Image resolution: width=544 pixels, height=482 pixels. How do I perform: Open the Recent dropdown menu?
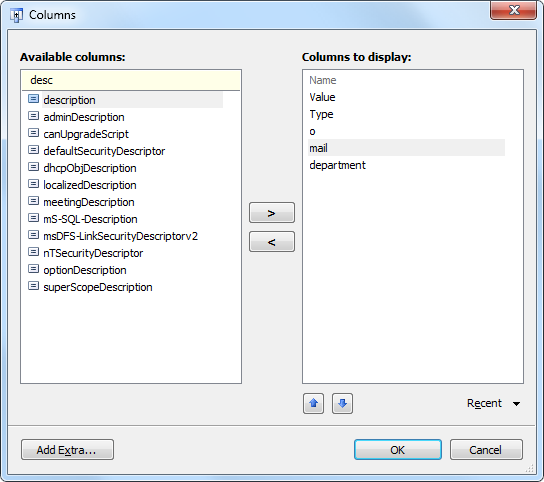click(x=493, y=403)
